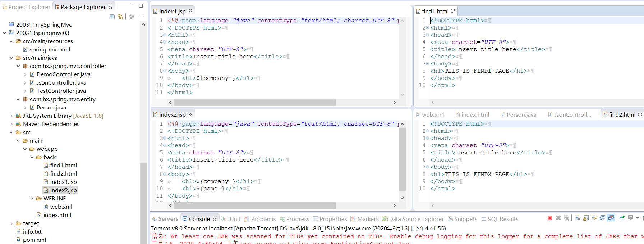Open Package Explorer view menu dropdown
Screen dimensions: 644x244
point(142,16)
